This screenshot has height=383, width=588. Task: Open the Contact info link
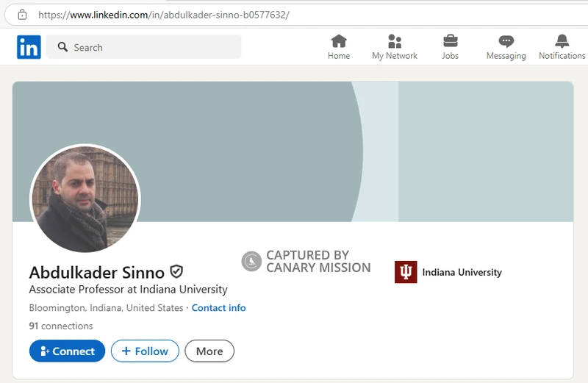click(x=218, y=307)
